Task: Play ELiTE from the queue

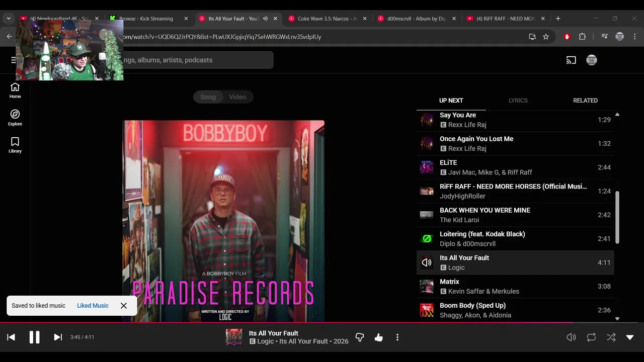Action: click(515, 167)
